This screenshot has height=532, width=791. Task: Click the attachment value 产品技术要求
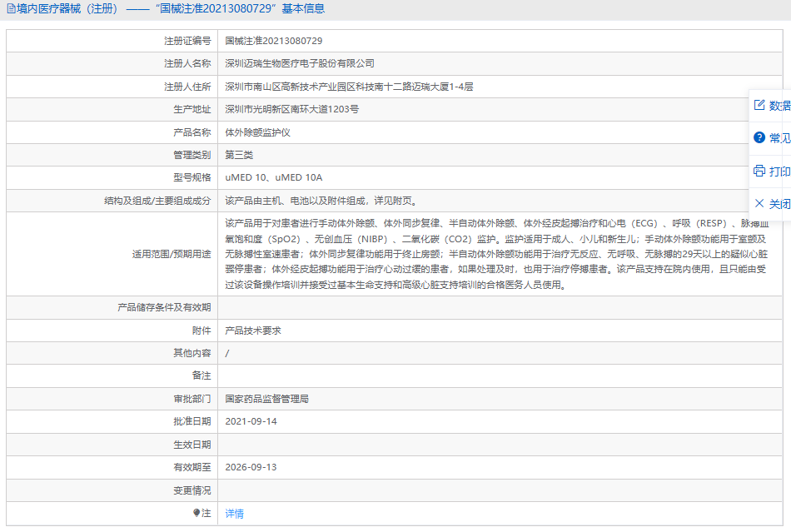click(253, 331)
